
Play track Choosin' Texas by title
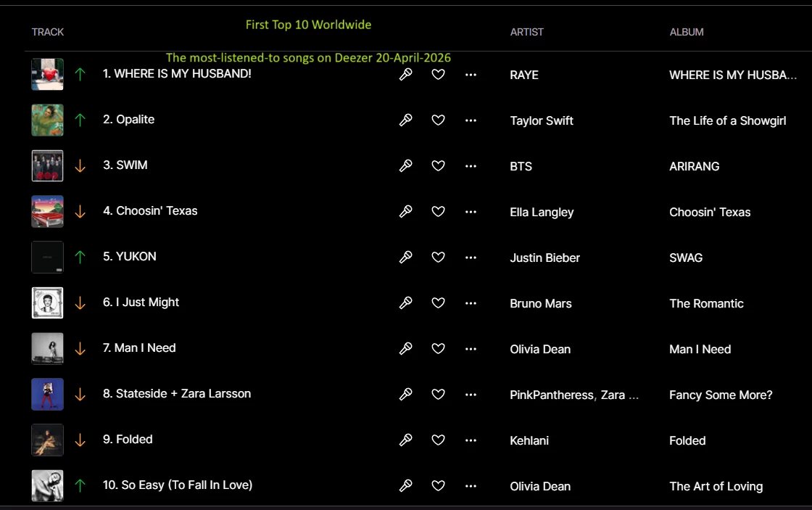click(x=157, y=211)
